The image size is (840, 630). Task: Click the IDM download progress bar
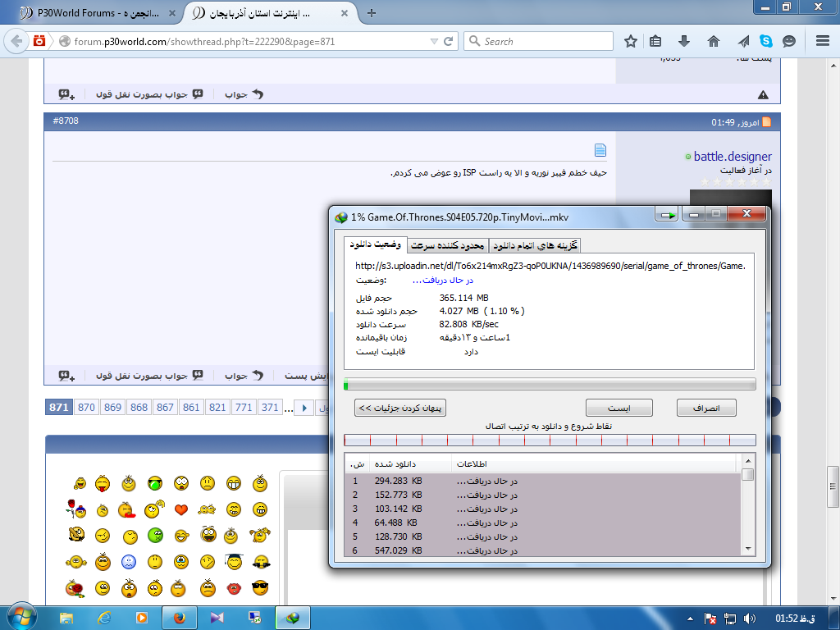coord(550,384)
